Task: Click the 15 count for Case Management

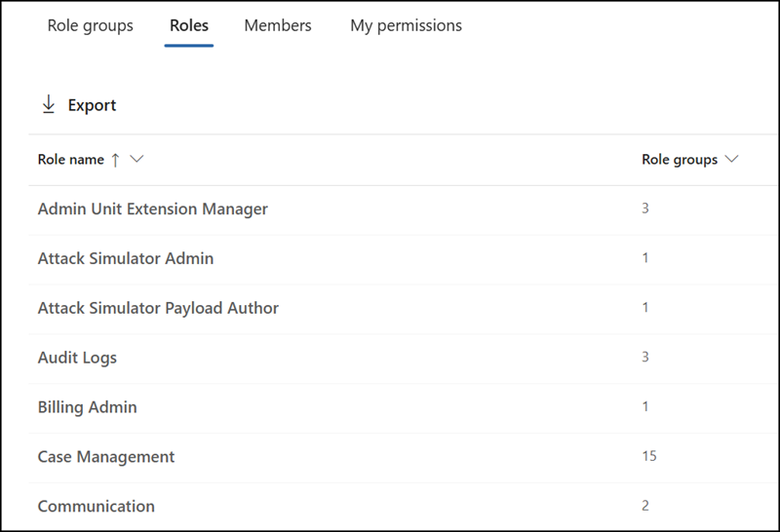Action: [649, 456]
